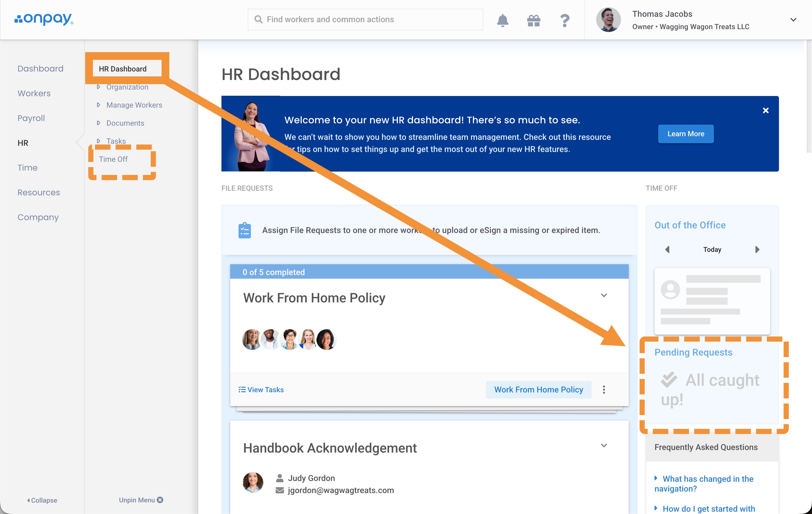The image size is (812, 514).
Task: Open the notifications bell icon
Action: [x=503, y=20]
